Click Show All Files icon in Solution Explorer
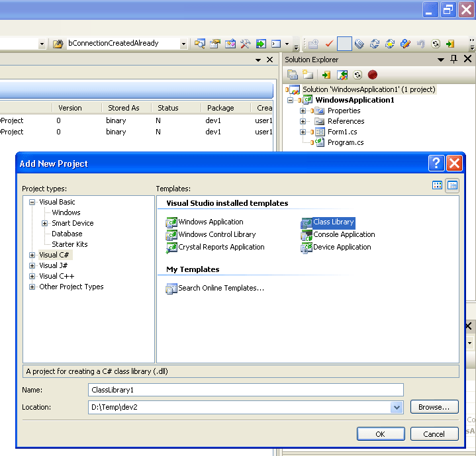 pos(308,75)
